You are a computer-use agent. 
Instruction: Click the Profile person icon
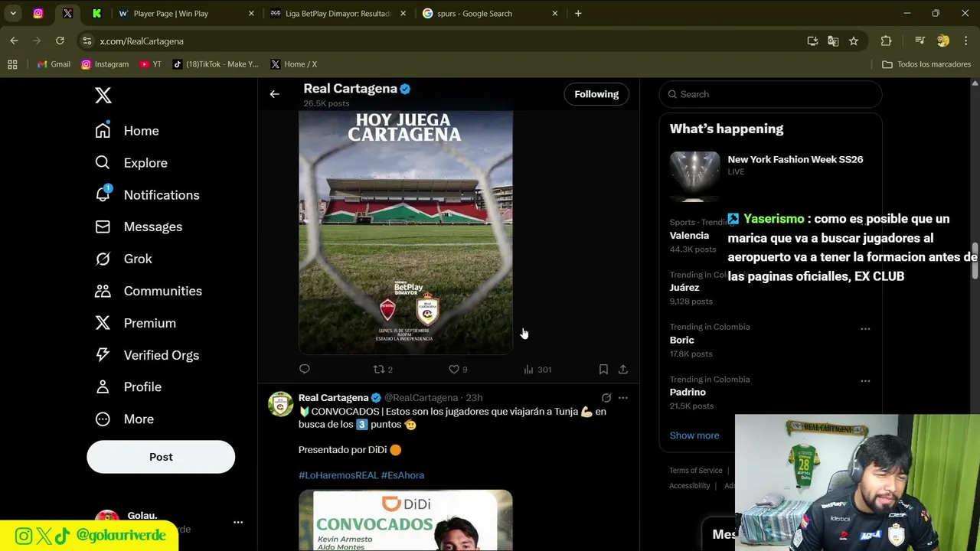click(x=103, y=386)
